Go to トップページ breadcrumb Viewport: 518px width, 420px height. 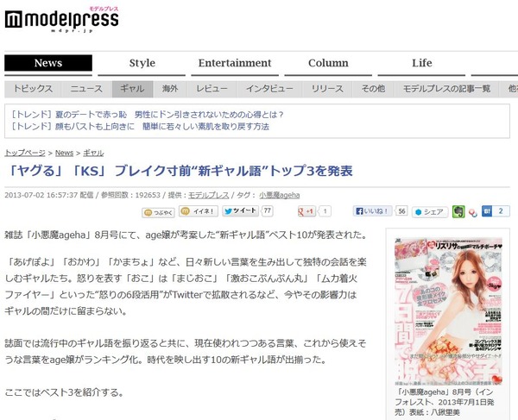25,153
